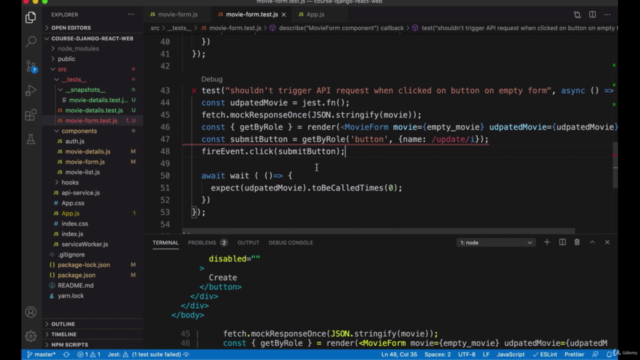The height and width of the screenshot is (360, 640).
Task: Switch to the App.js editor tab
Action: 315,15
